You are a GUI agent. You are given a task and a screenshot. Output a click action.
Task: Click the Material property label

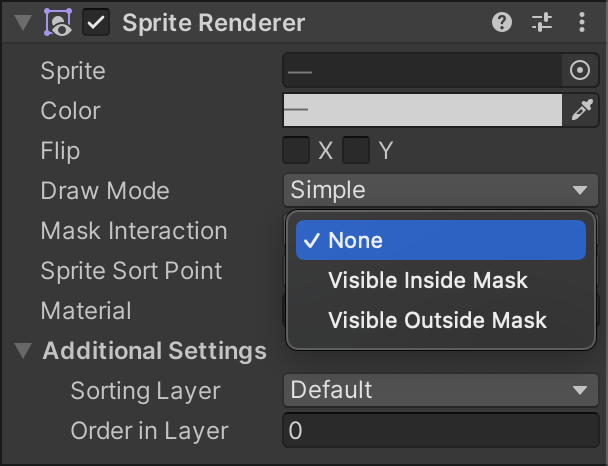(86, 311)
